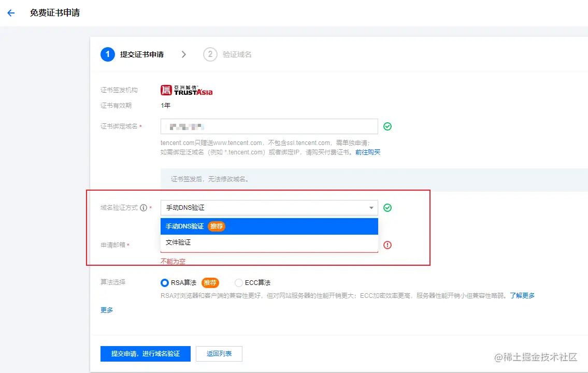Open the 前往购买 link

(367, 152)
